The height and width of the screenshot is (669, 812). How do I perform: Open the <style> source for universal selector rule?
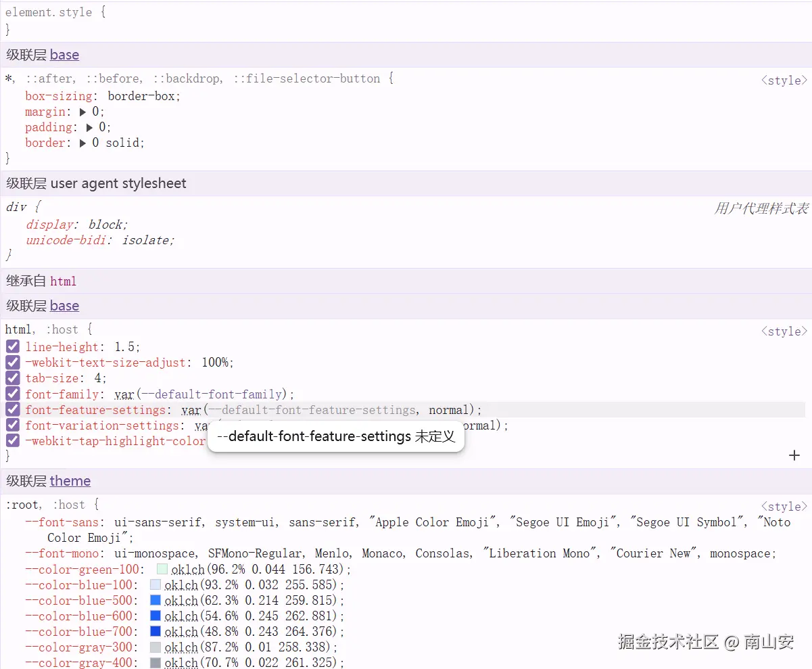tap(784, 80)
